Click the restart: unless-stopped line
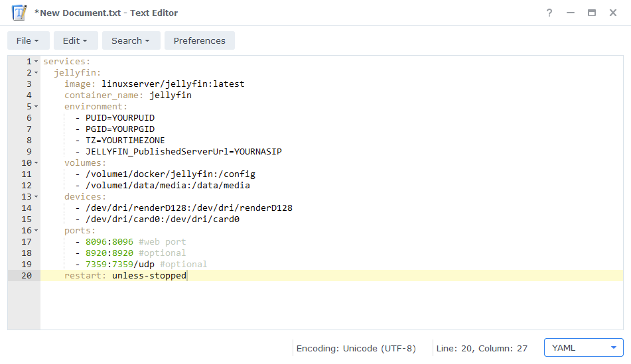Image resolution: width=631 pixels, height=364 pixels. tap(125, 276)
